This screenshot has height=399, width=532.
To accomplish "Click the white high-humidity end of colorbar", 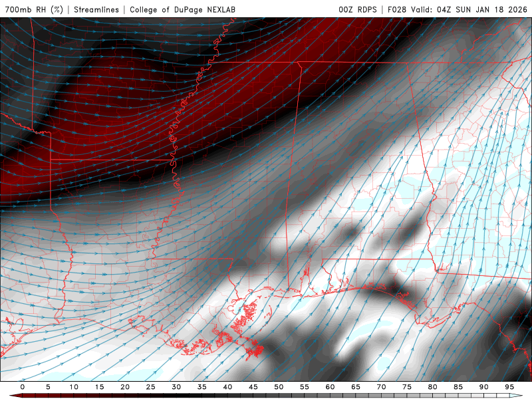I will point(516,396).
